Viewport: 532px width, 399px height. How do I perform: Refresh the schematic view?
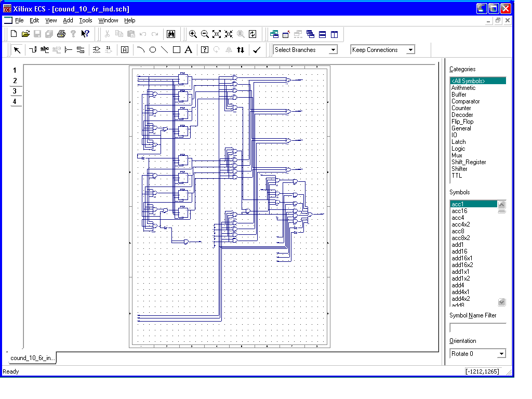tap(252, 34)
